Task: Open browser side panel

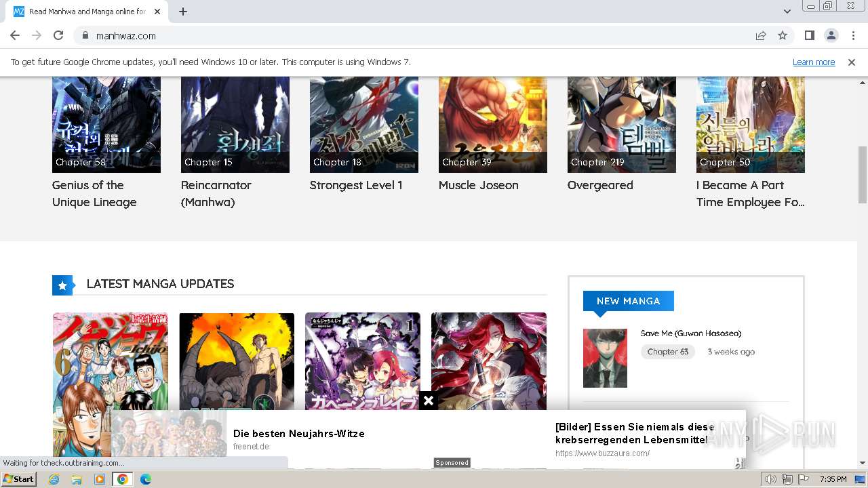Action: [809, 35]
